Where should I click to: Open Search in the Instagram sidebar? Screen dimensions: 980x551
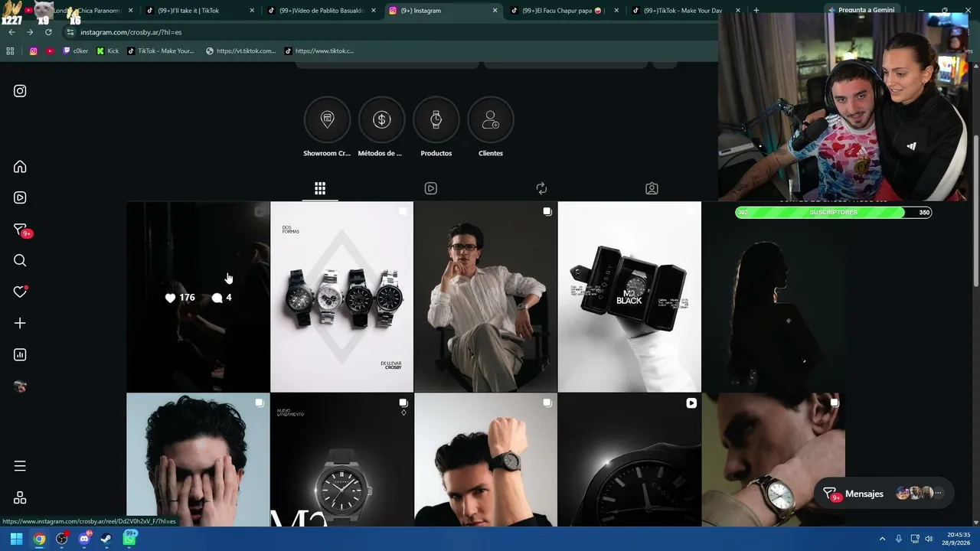click(x=20, y=260)
